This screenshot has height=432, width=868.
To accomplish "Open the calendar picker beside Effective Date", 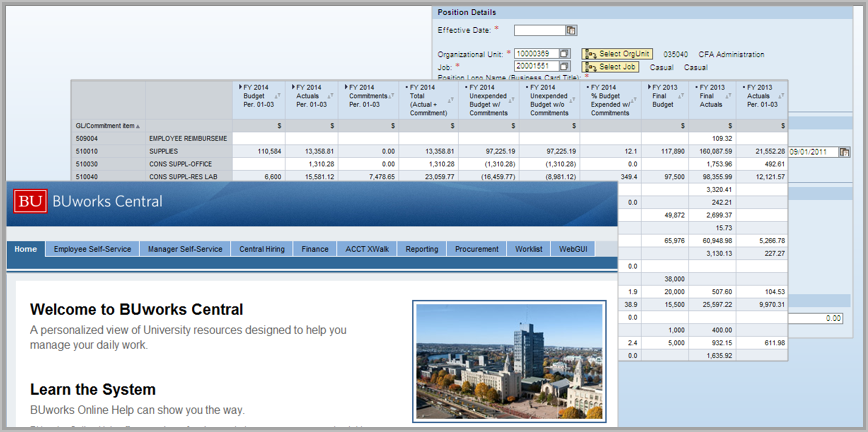I will pos(571,30).
